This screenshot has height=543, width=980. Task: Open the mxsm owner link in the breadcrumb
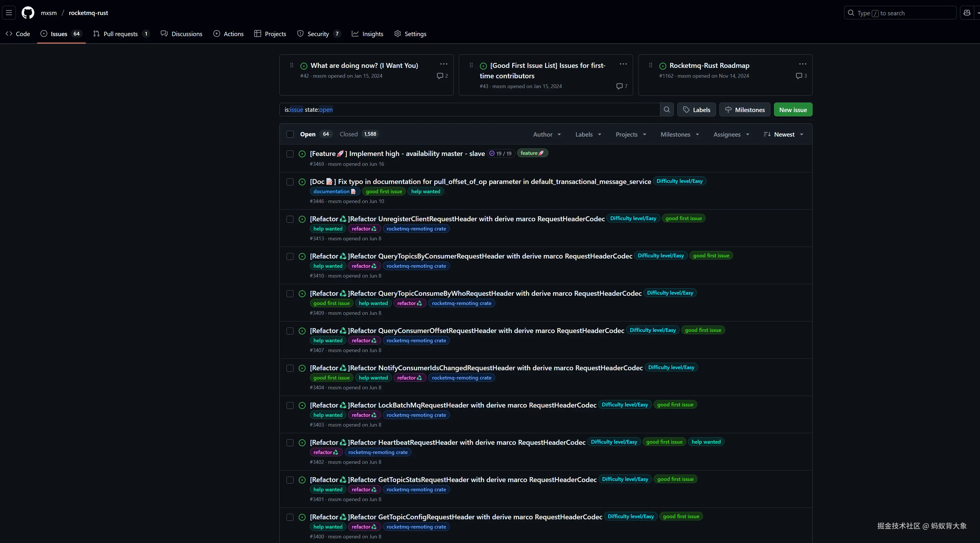click(49, 13)
